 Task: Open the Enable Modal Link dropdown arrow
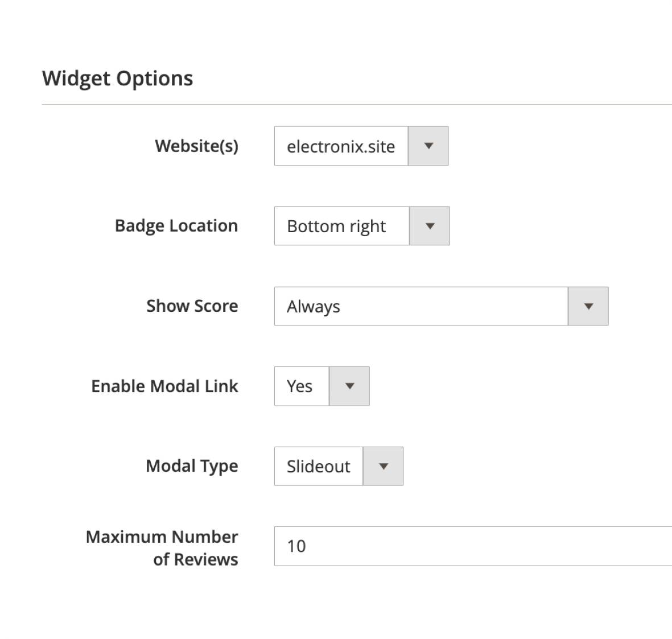click(x=349, y=386)
